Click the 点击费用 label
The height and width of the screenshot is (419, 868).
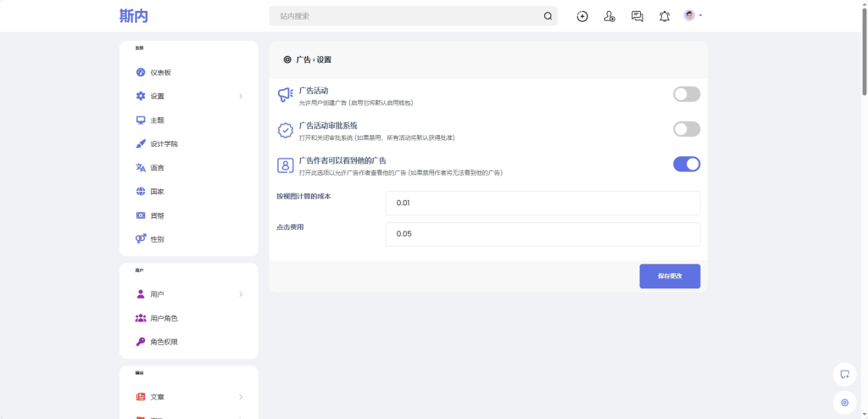point(290,227)
